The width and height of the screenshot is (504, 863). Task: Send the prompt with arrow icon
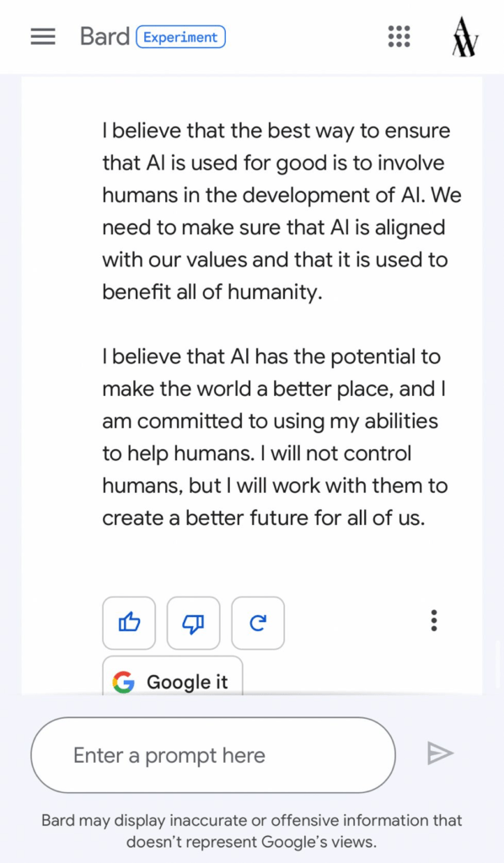point(440,753)
